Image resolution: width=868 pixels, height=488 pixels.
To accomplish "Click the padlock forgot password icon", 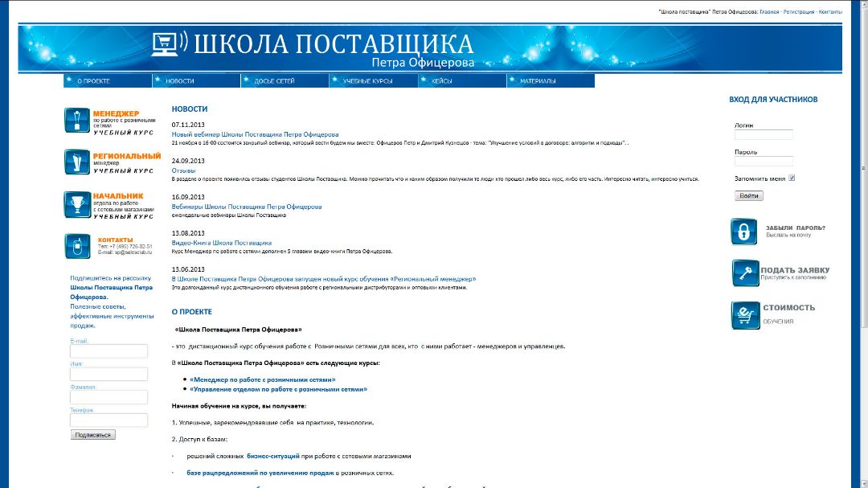I will coord(744,232).
